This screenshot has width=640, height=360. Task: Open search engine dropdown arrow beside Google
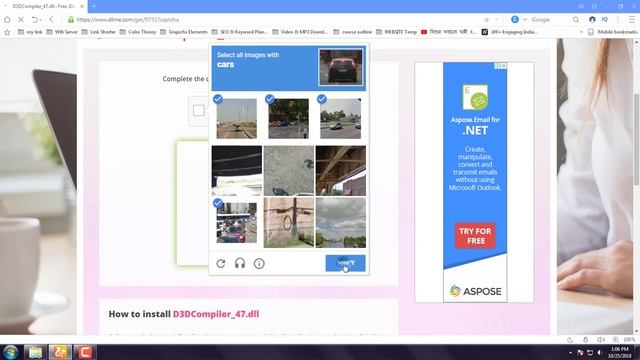click(524, 20)
